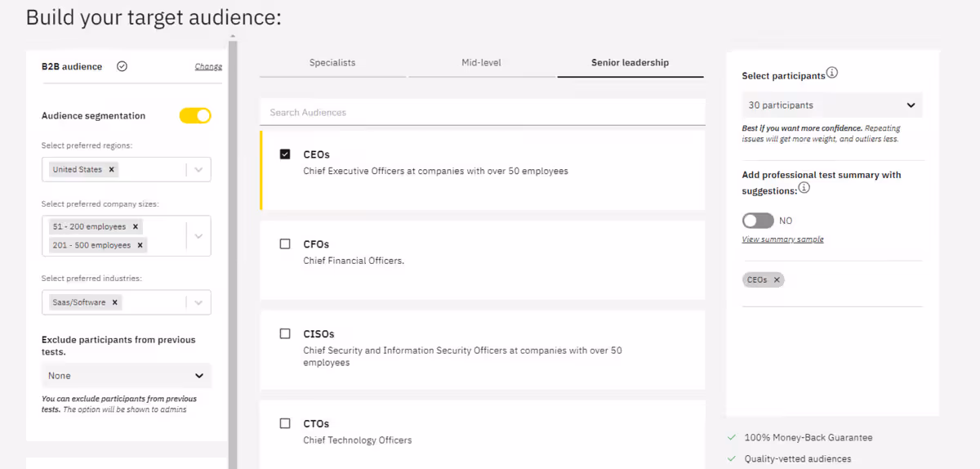Click the Saas/Software industry tag label
Viewport: 980px width, 469px height.
(79, 302)
